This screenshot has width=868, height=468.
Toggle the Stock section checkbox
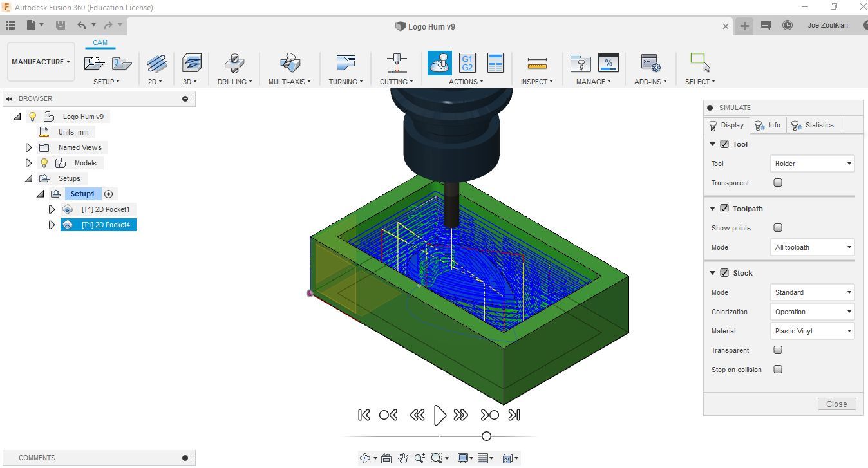coord(724,273)
